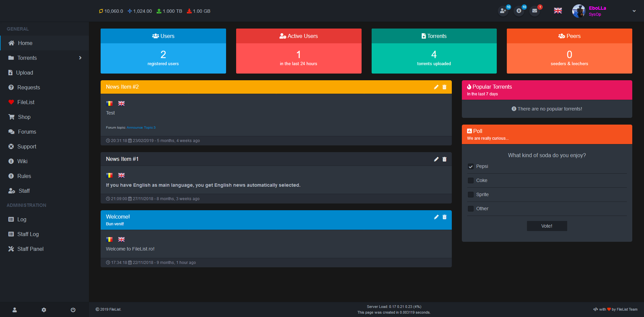Select Romanian flag in Welcome news item

(x=109, y=239)
